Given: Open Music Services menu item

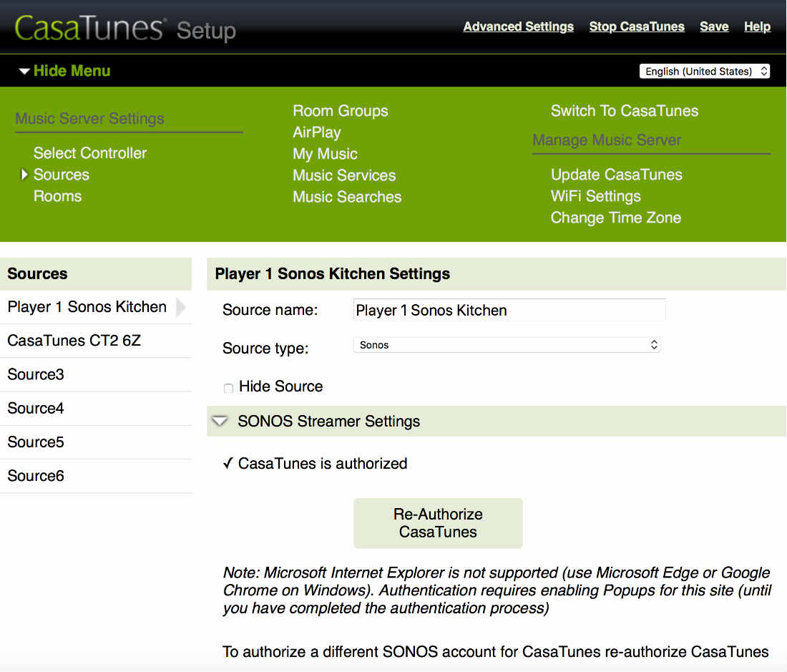Looking at the screenshot, I should tap(344, 175).
